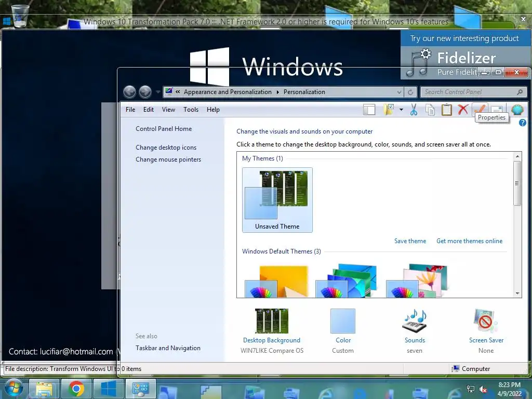
Task: Click the themes list scrollbar thumb
Action: 517,183
